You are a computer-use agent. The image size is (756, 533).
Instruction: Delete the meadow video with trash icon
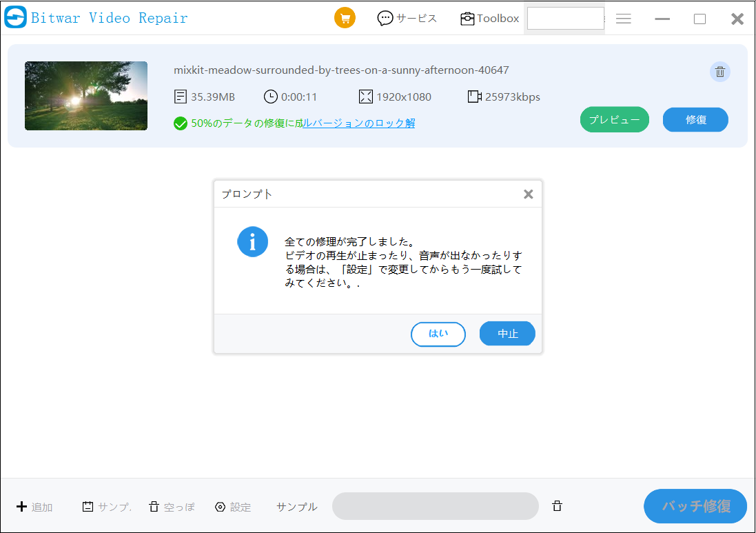[719, 72]
